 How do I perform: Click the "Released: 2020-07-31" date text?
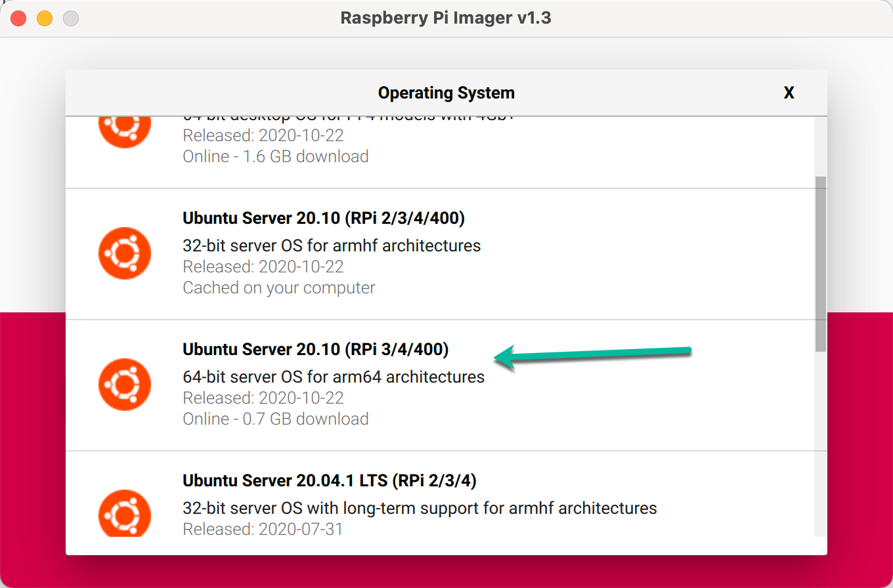[x=263, y=529]
